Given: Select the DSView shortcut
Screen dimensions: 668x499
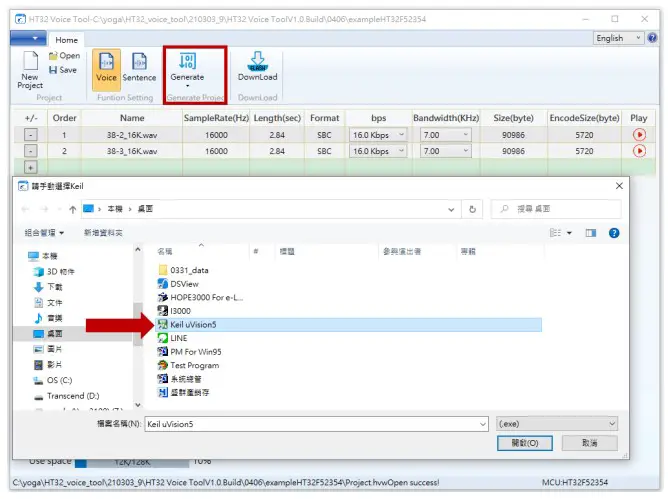Looking at the screenshot, I should click(x=178, y=284).
